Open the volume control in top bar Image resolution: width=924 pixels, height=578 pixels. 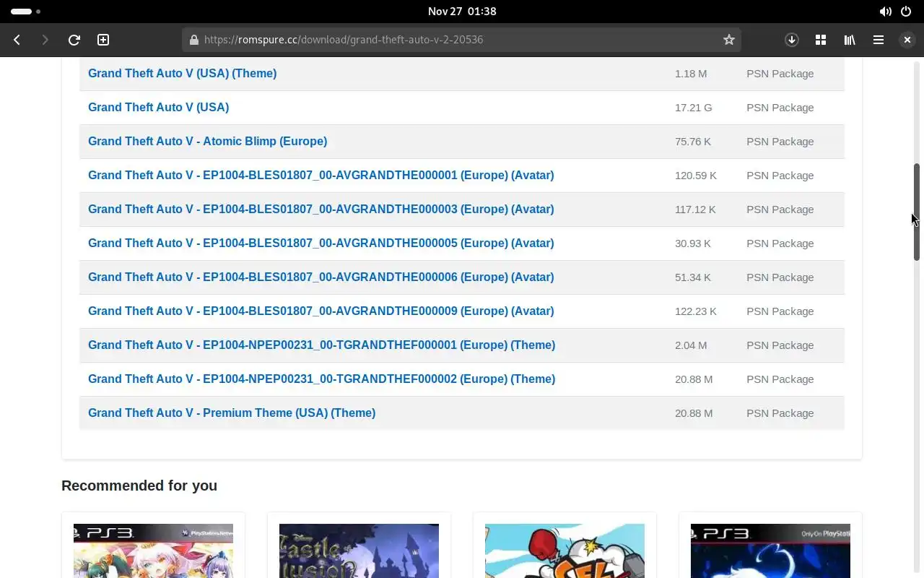[885, 12]
